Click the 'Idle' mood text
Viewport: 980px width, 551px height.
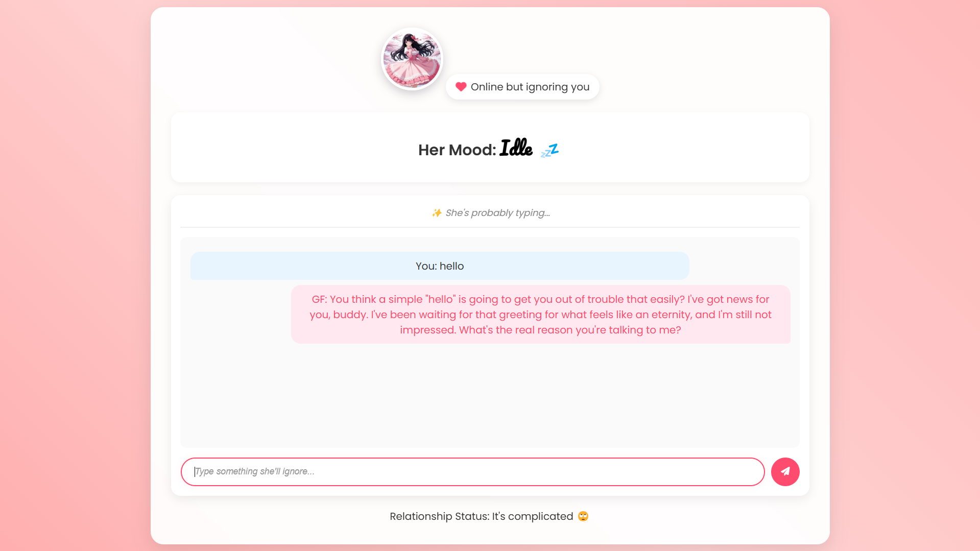tap(516, 149)
